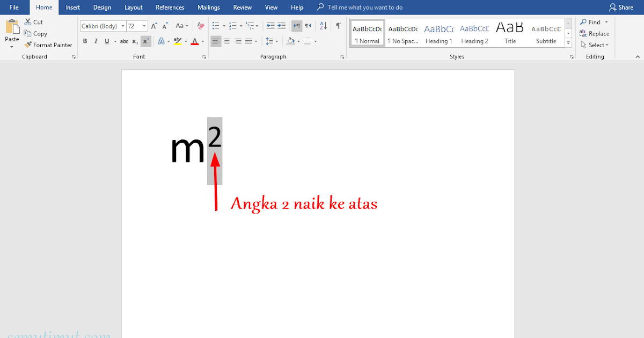Open the Font dialog launcher
The image size is (644, 338).
click(204, 57)
